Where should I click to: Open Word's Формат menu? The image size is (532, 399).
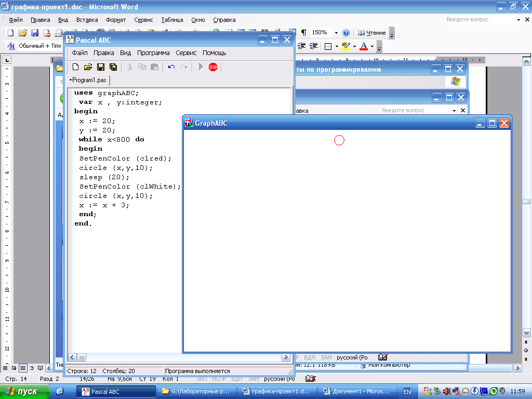point(116,20)
